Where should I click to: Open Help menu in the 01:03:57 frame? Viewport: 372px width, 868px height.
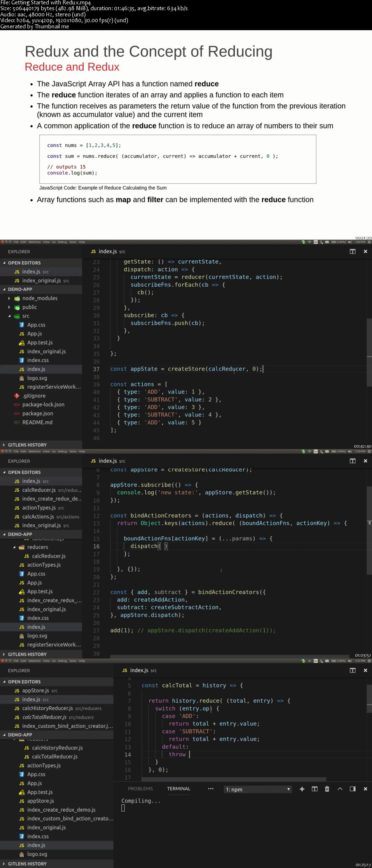point(82,451)
